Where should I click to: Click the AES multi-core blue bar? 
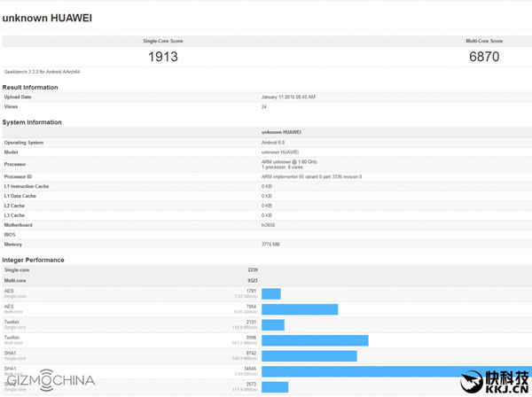(300, 309)
